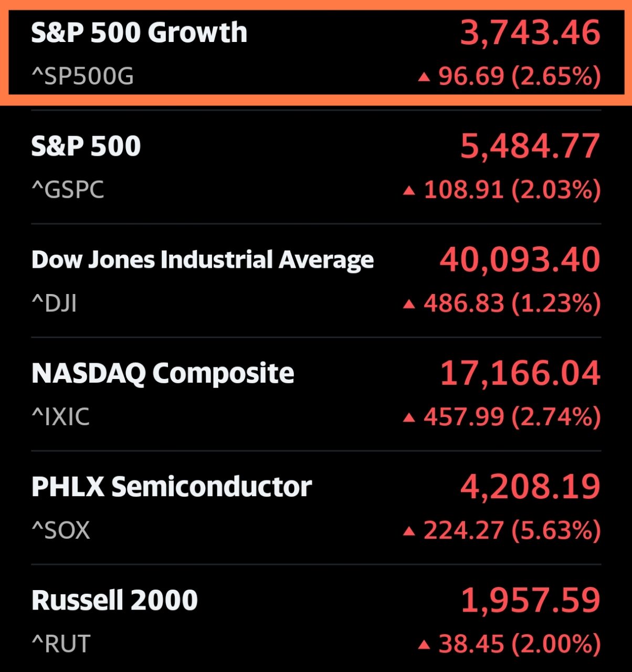Screen dimensions: 632x672
Task: Click the PHLX Semiconductor name
Action: coord(172,487)
